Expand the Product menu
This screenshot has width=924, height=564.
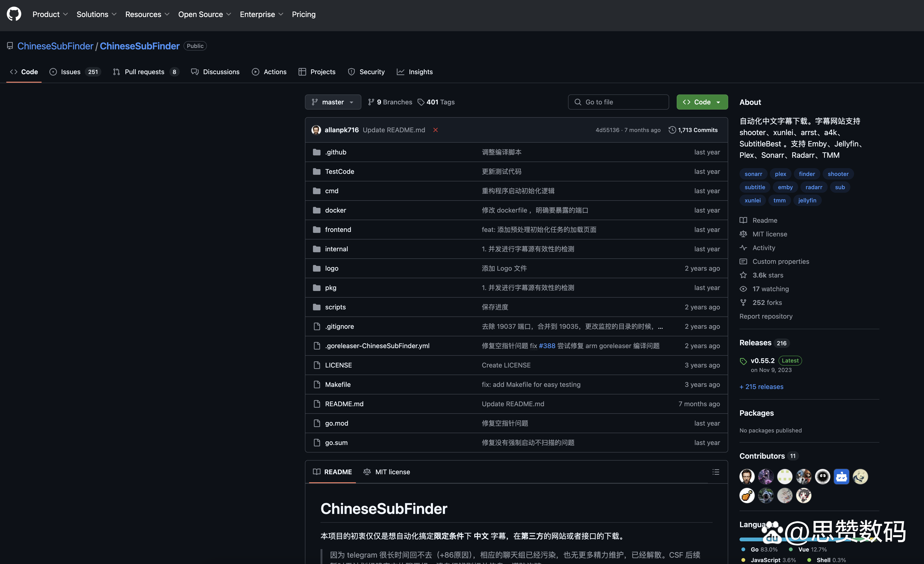tap(50, 14)
